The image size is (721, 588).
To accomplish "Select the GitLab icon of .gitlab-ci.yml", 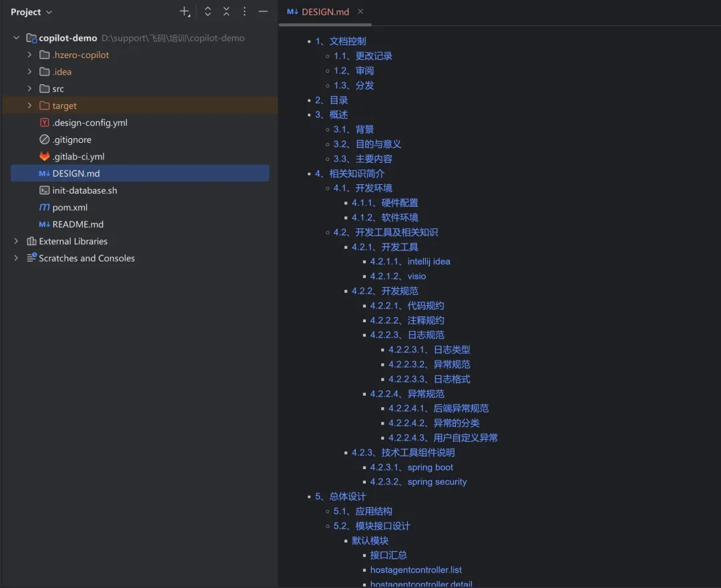I will (x=45, y=156).
